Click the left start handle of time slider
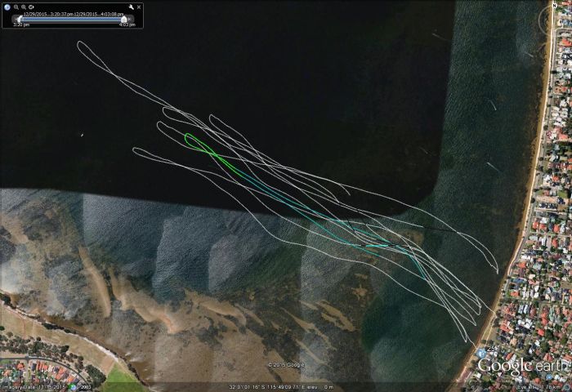The image size is (572, 392). click(20, 18)
